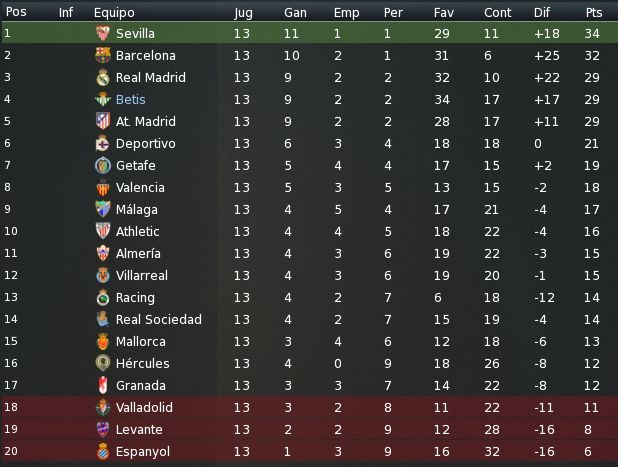
Task: Open the highlighted Betis team link
Action: click(130, 99)
